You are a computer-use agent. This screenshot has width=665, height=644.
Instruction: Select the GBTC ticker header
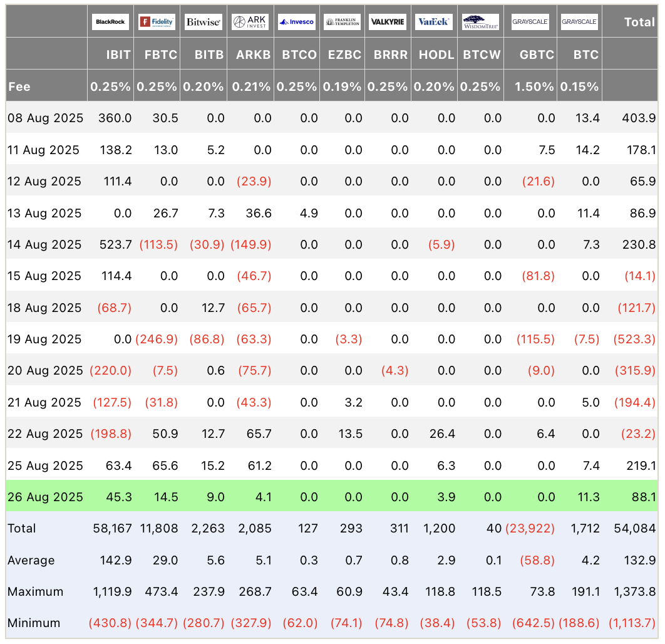click(537, 55)
